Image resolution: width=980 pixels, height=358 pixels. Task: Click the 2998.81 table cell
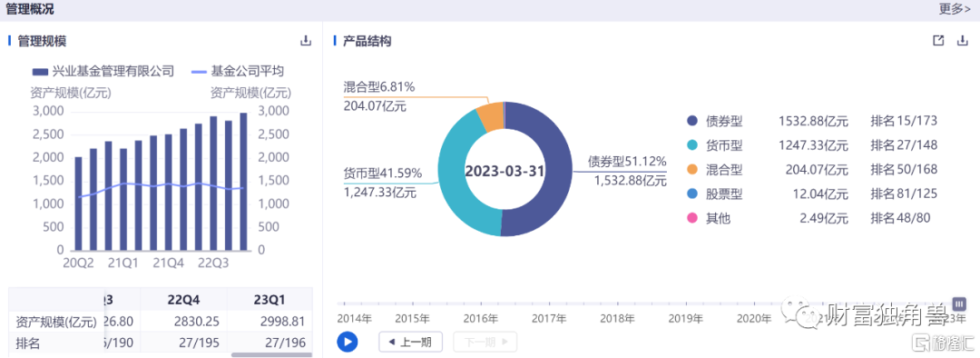pyautogui.click(x=281, y=322)
